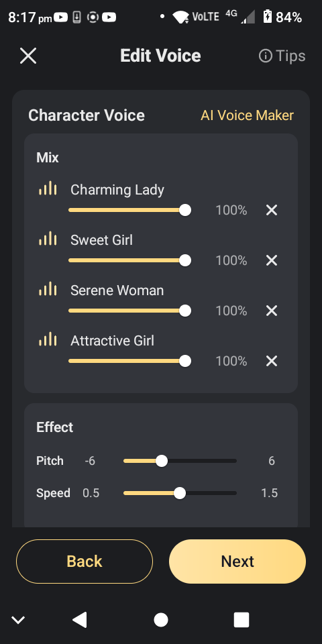Image resolution: width=322 pixels, height=644 pixels.
Task: Remove Charming Lady from the mix
Action: (x=272, y=210)
